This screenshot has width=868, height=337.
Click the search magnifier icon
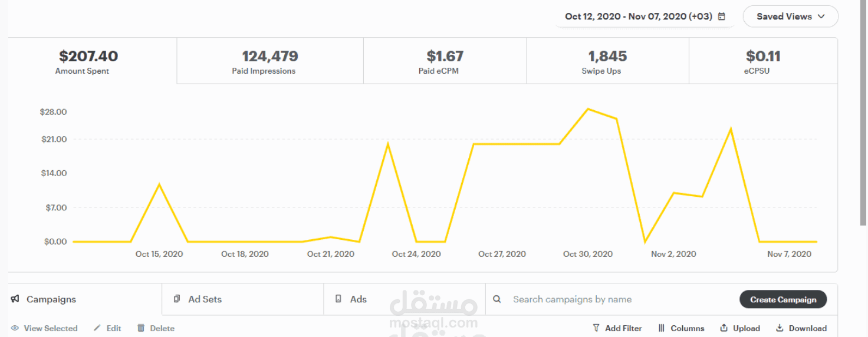click(497, 299)
